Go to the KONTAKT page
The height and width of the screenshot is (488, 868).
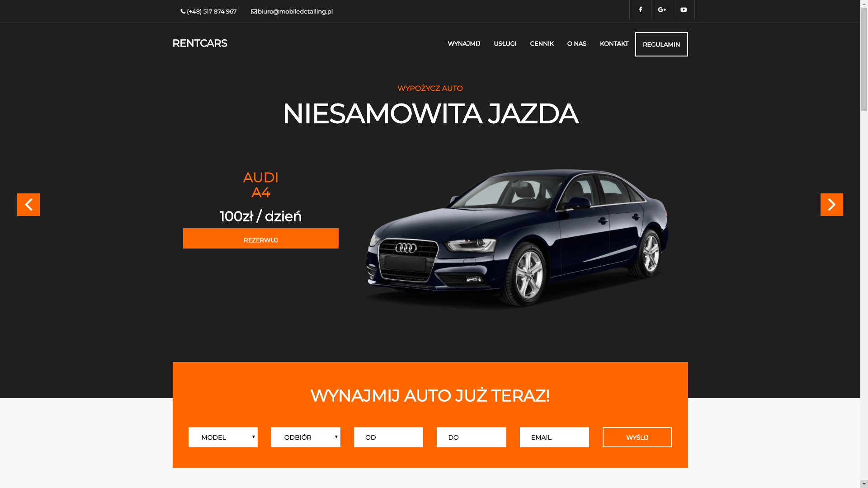pos(614,44)
